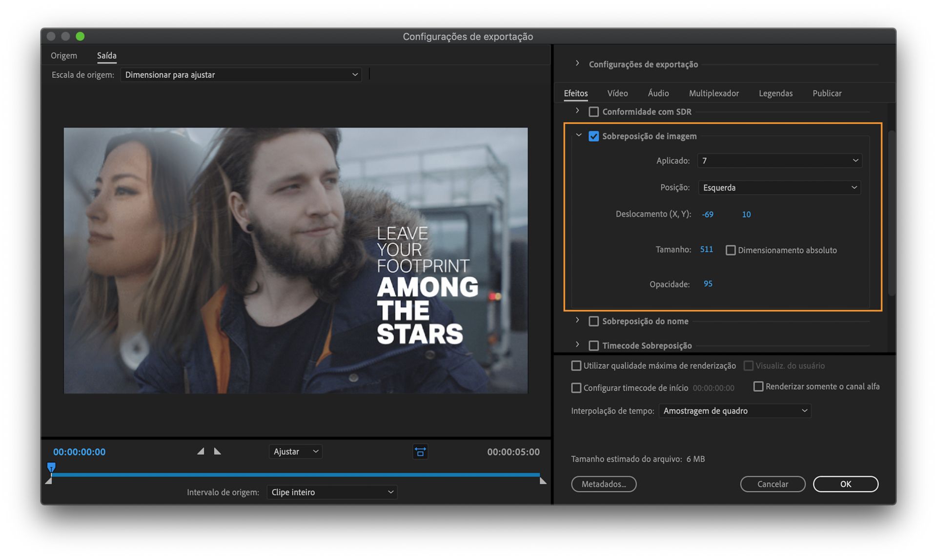The width and height of the screenshot is (937, 560).
Task: Click the timeline end trim handle
Action: (x=543, y=481)
